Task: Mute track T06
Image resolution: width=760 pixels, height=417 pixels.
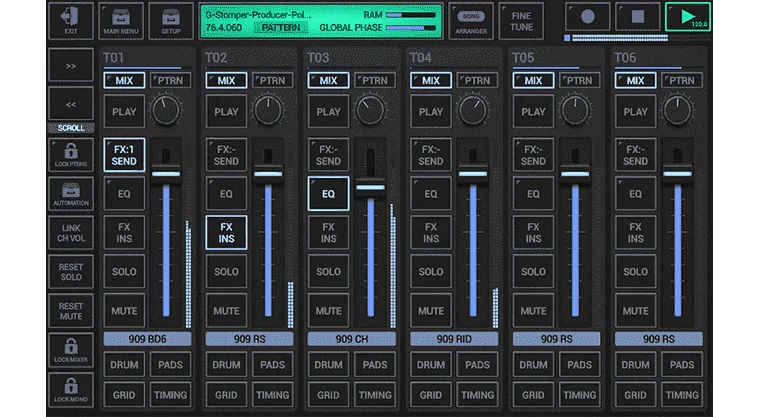Action: (x=635, y=311)
